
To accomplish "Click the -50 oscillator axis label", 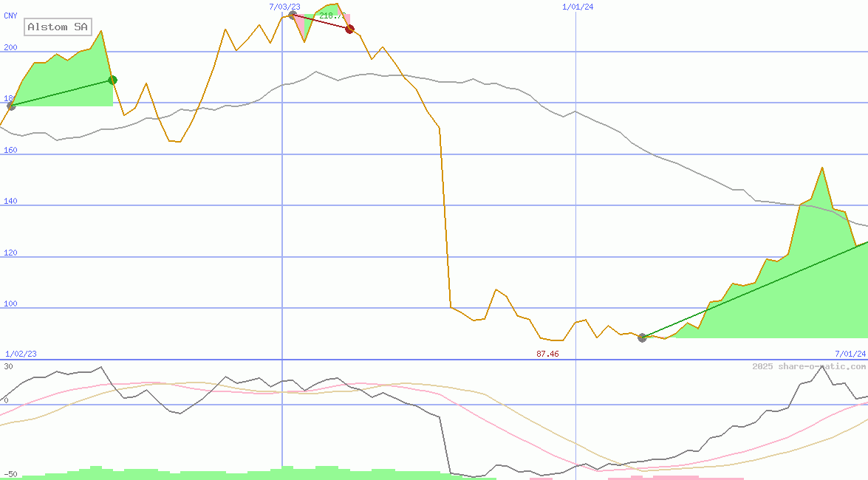I will pos(10,474).
